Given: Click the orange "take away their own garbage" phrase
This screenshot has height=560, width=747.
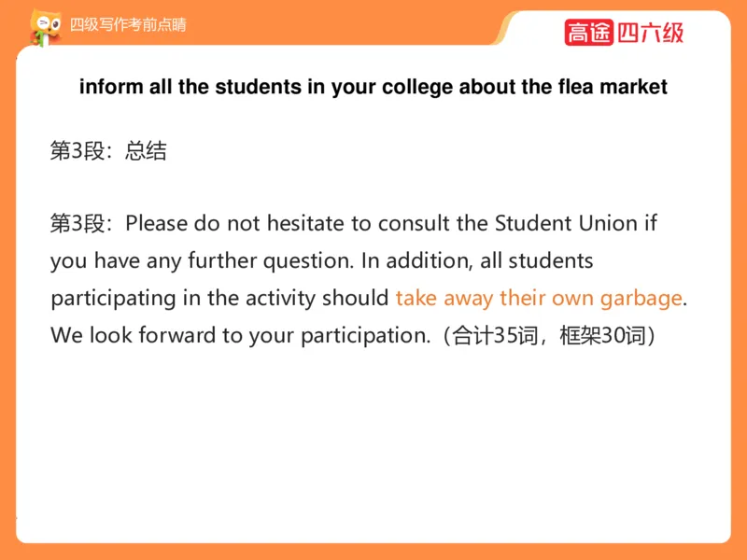Looking at the screenshot, I should (x=539, y=299).
